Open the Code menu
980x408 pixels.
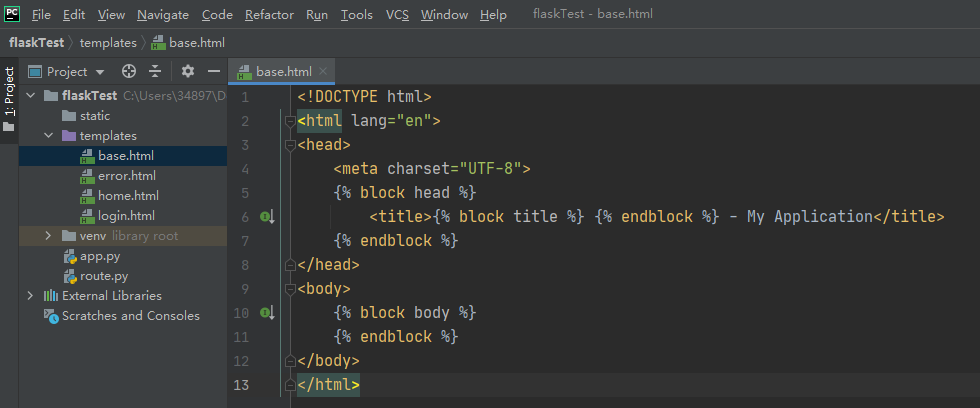click(x=218, y=14)
